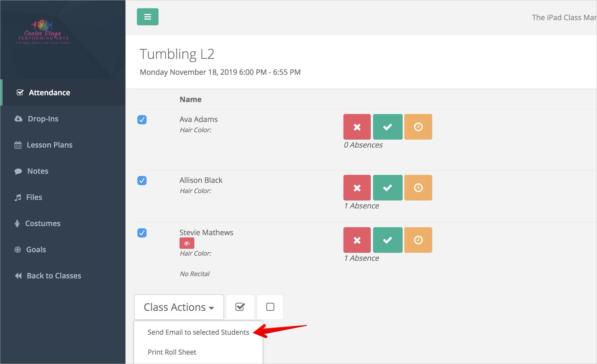The width and height of the screenshot is (597, 364).
Task: Go to Lesson Plans section
Action: pos(49,145)
